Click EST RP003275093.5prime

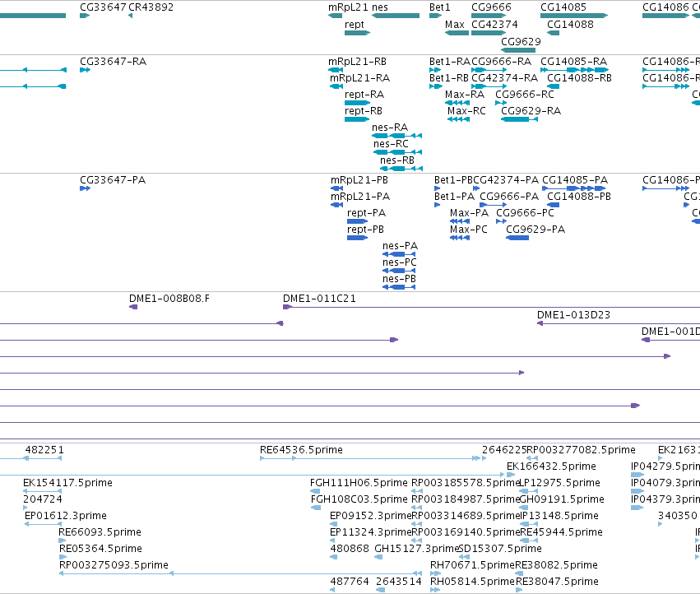tap(241, 573)
